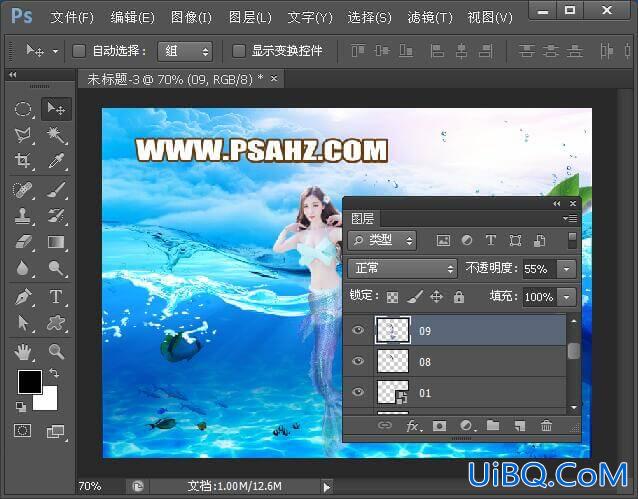Image resolution: width=638 pixels, height=499 pixels.
Task: Select the Pen tool
Action: [x=23, y=297]
